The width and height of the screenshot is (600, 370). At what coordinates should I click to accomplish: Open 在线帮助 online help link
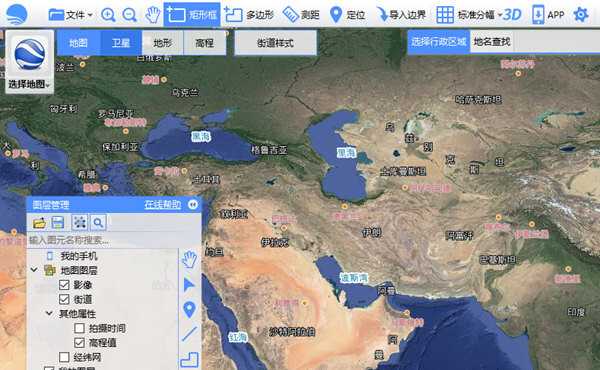pos(163,205)
